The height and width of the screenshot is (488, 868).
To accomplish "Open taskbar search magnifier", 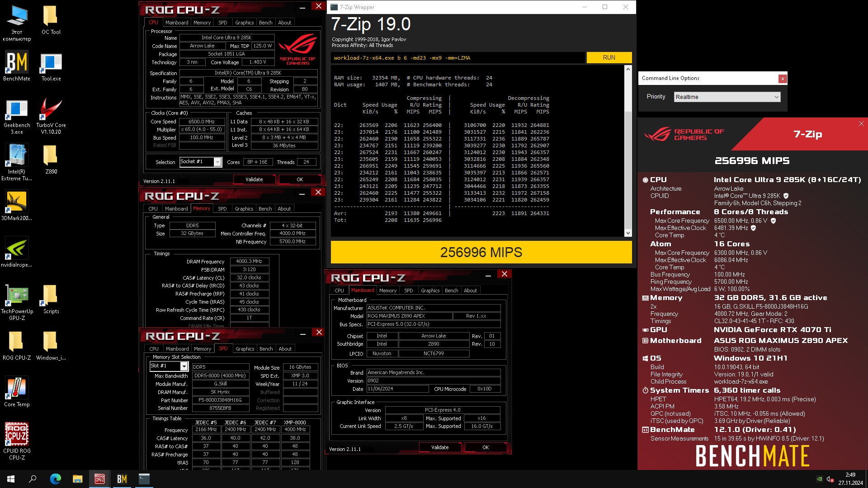I will [33, 479].
